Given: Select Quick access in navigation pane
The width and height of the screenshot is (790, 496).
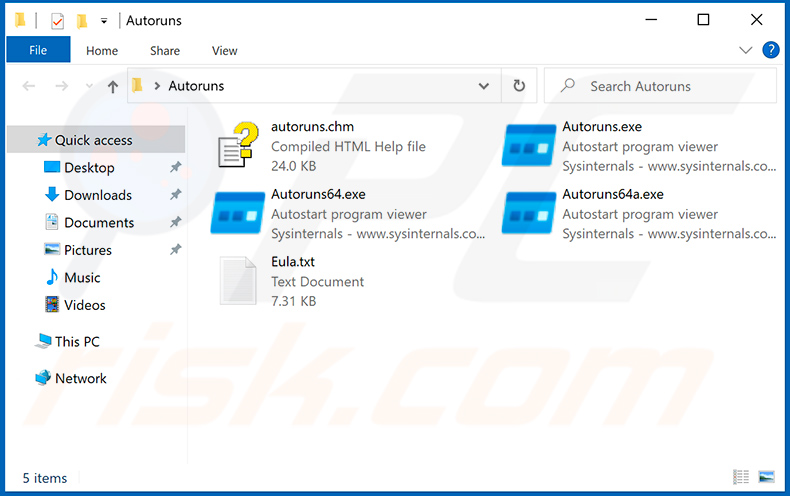Looking at the screenshot, I should tap(96, 140).
